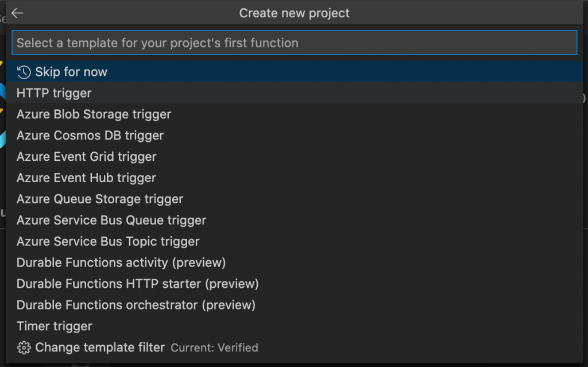The height and width of the screenshot is (367, 588).
Task: Click the Current: Verified filter label
Action: click(214, 348)
